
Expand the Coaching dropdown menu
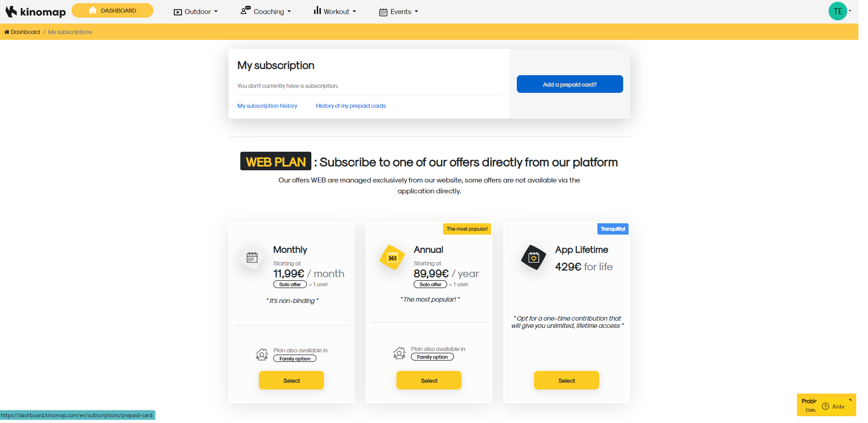tap(266, 12)
